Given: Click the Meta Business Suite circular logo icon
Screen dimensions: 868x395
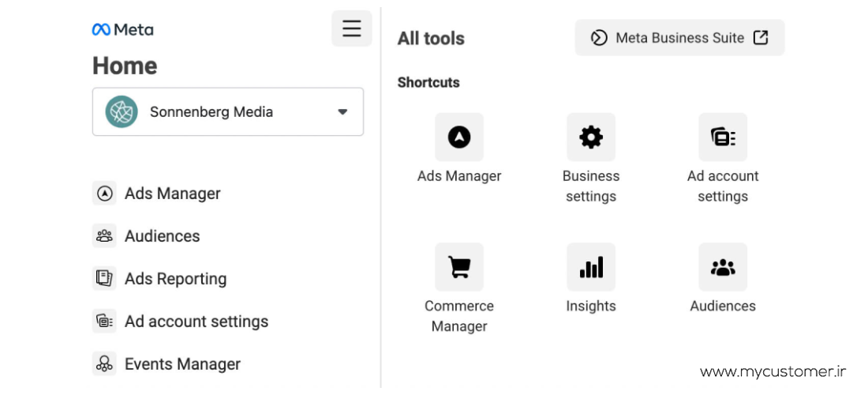Looking at the screenshot, I should pos(598,38).
